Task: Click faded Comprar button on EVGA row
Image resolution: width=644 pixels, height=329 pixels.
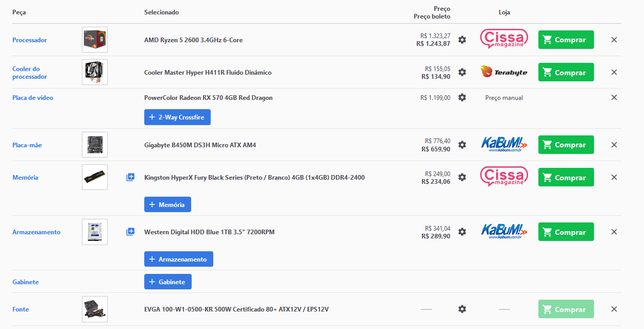Action: point(566,309)
